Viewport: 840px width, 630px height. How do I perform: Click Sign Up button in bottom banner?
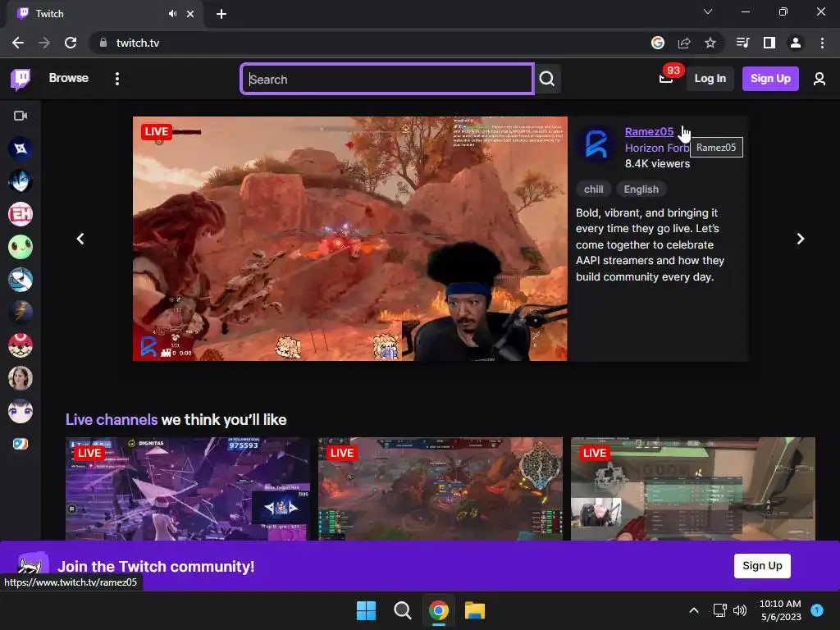point(762,566)
